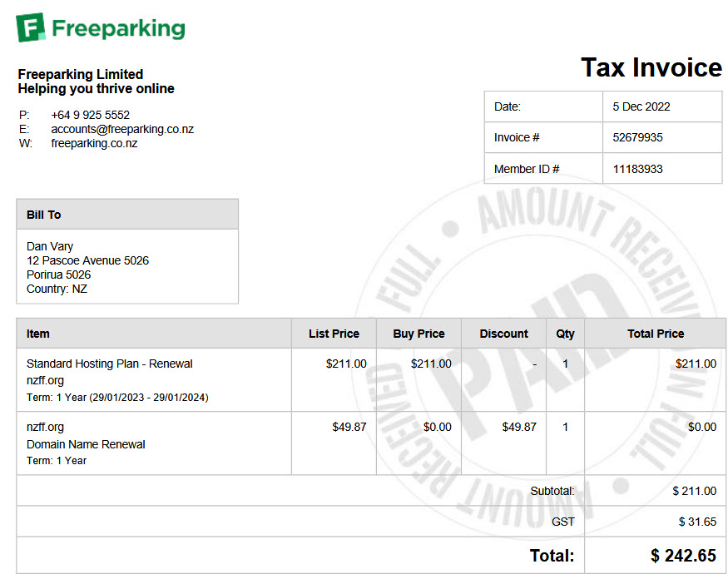Select nzff.org above Domain Name Renewal

click(x=45, y=428)
